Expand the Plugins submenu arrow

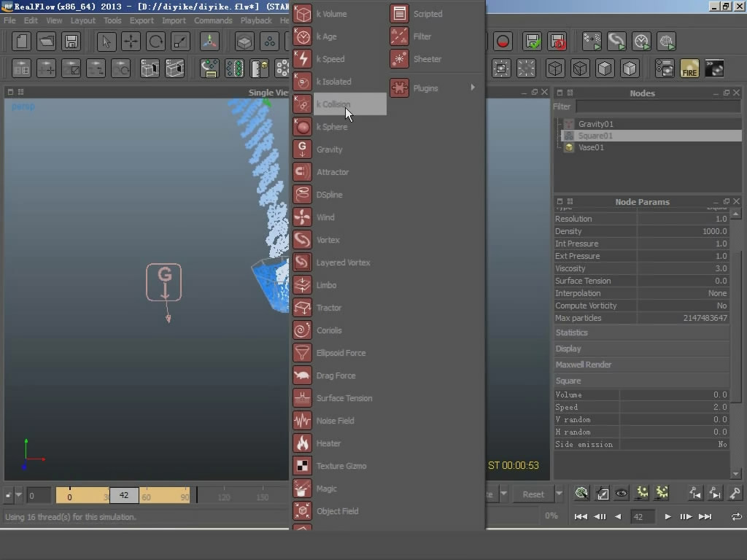(473, 87)
